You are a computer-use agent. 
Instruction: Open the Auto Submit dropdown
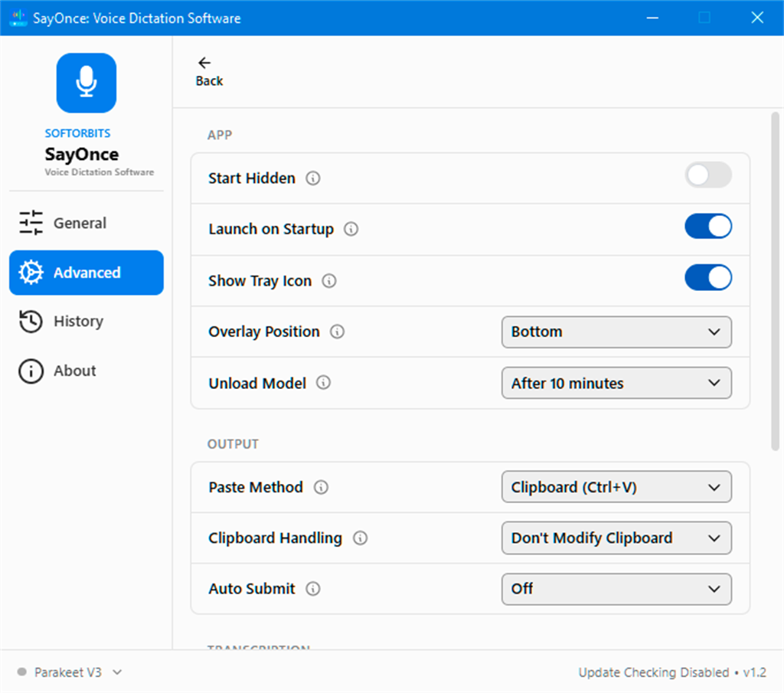pyautogui.click(x=616, y=589)
